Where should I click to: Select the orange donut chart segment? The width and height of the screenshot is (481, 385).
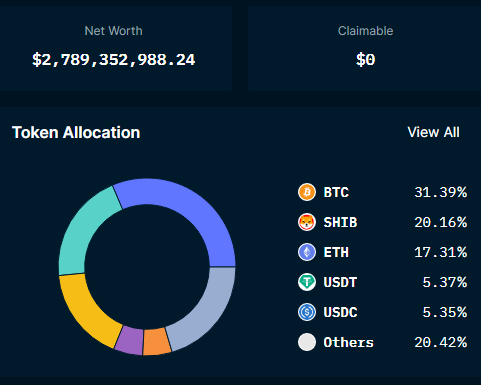pos(156,342)
